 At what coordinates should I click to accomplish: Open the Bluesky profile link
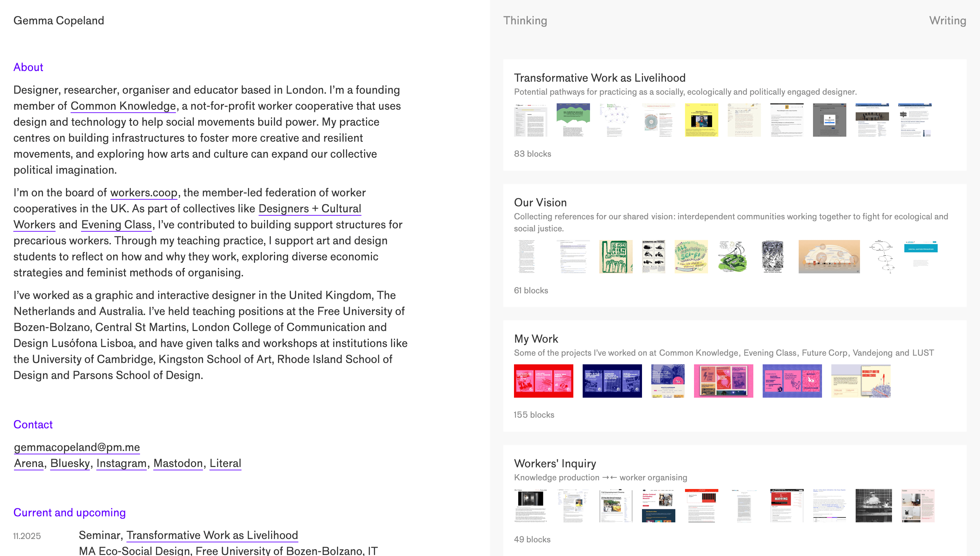coord(69,463)
